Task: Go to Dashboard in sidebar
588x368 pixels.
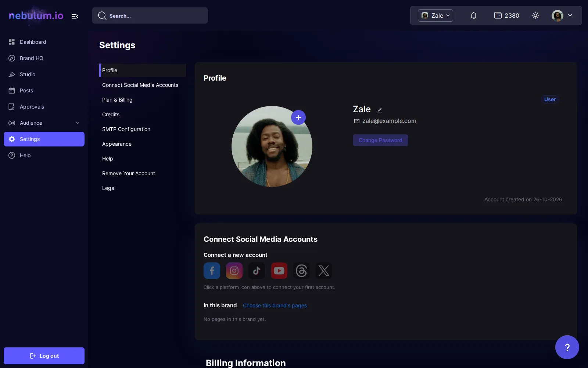Action: tap(44, 42)
